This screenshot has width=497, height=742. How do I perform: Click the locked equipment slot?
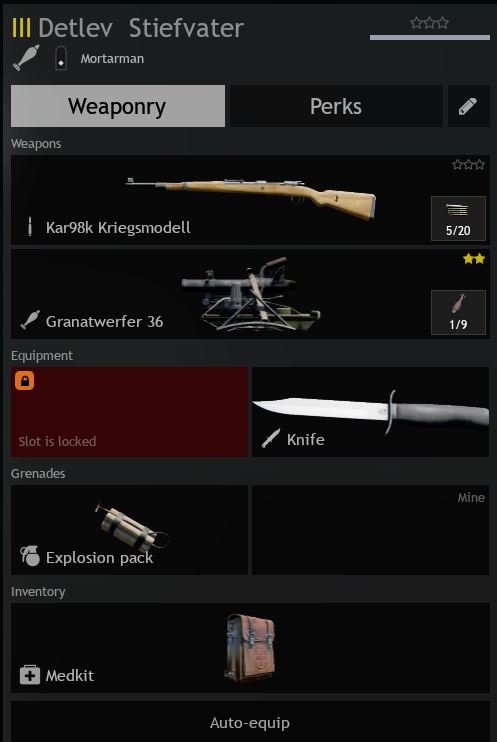coord(129,412)
